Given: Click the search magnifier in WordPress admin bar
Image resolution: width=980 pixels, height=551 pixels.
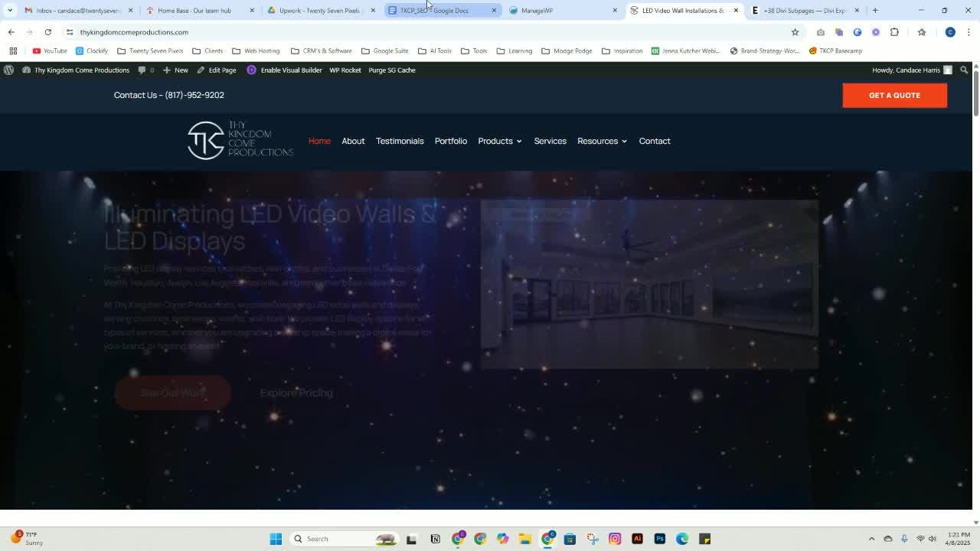Looking at the screenshot, I should coord(964,70).
